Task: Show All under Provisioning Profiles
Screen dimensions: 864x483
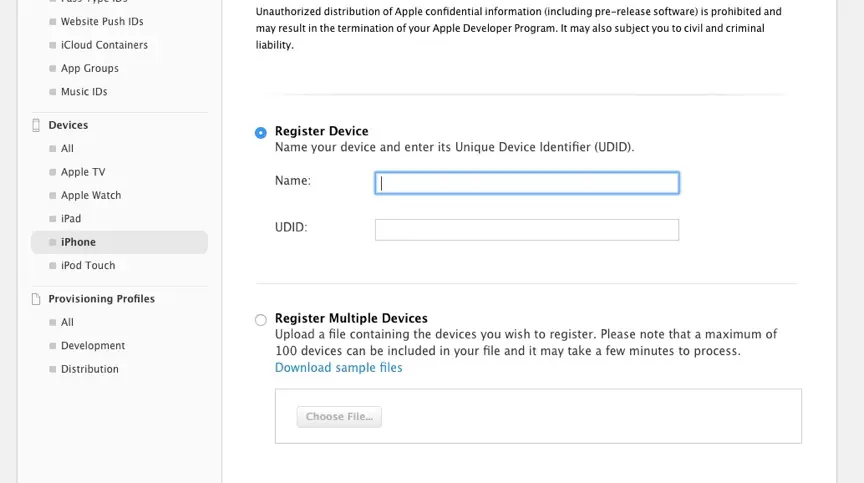Action: pos(67,322)
